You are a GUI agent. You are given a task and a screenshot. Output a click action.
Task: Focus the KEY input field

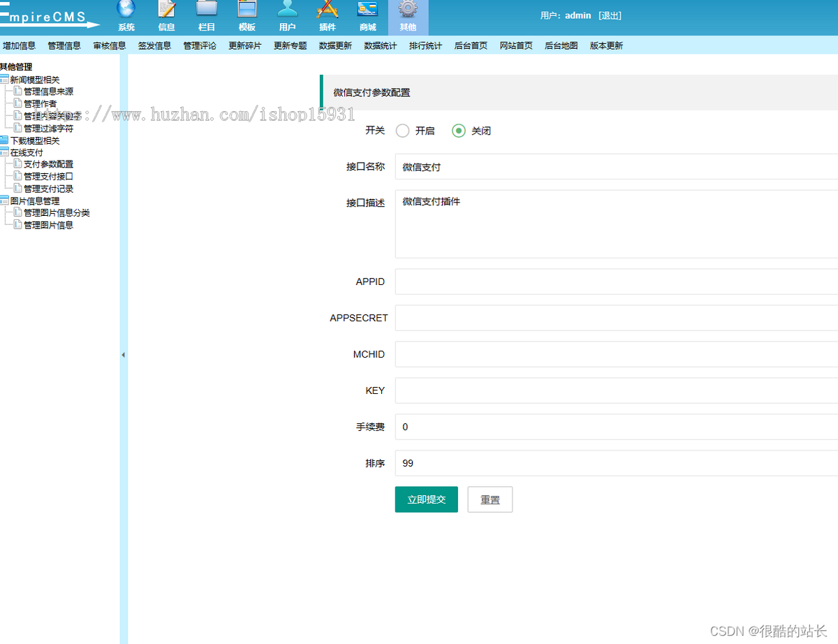tap(617, 390)
